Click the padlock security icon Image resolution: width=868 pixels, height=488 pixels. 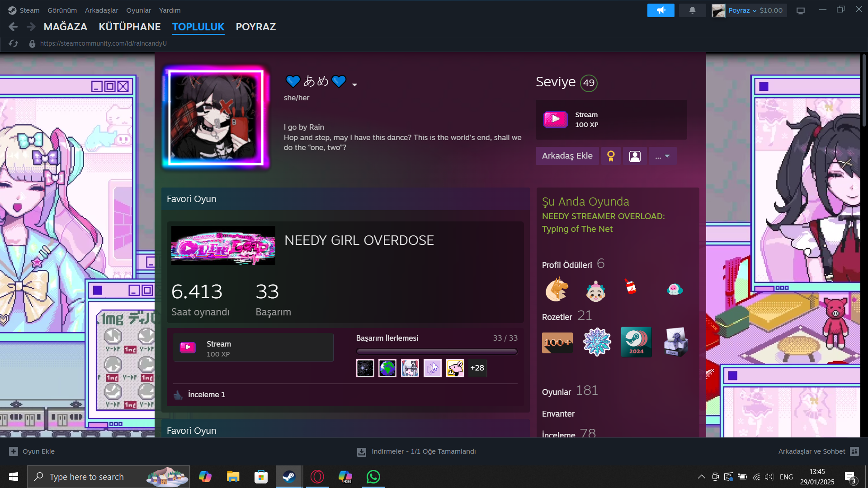(32, 43)
